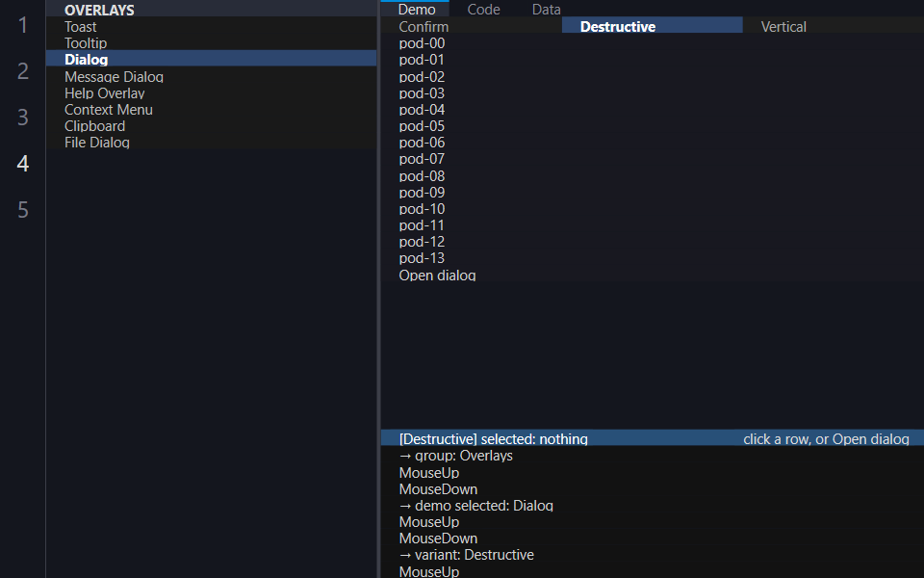Click the OVERLAYS section header

point(211,10)
